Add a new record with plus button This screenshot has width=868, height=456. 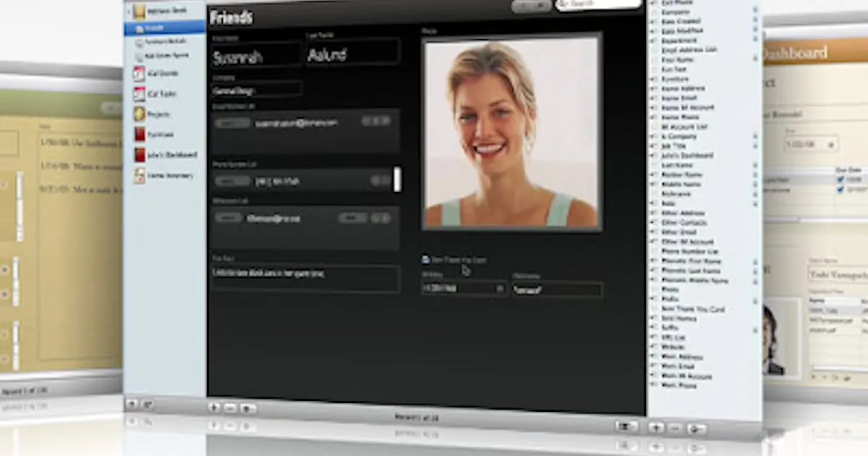coord(215,408)
